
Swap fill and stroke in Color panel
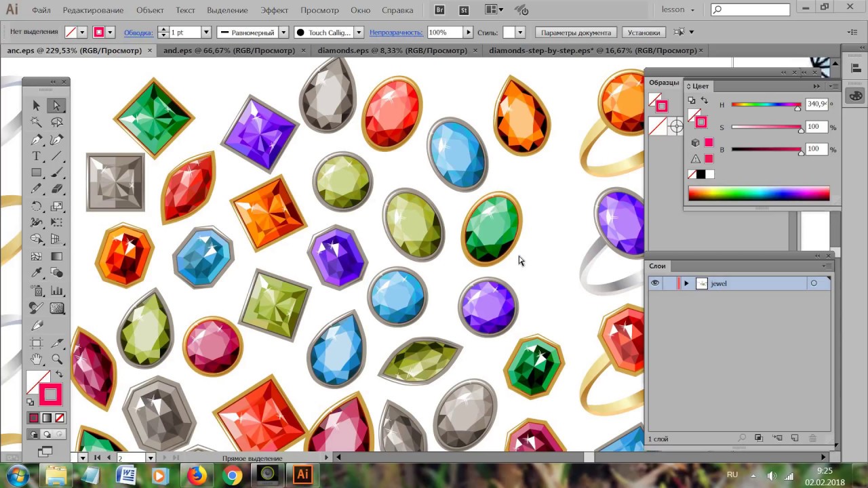[x=704, y=101]
